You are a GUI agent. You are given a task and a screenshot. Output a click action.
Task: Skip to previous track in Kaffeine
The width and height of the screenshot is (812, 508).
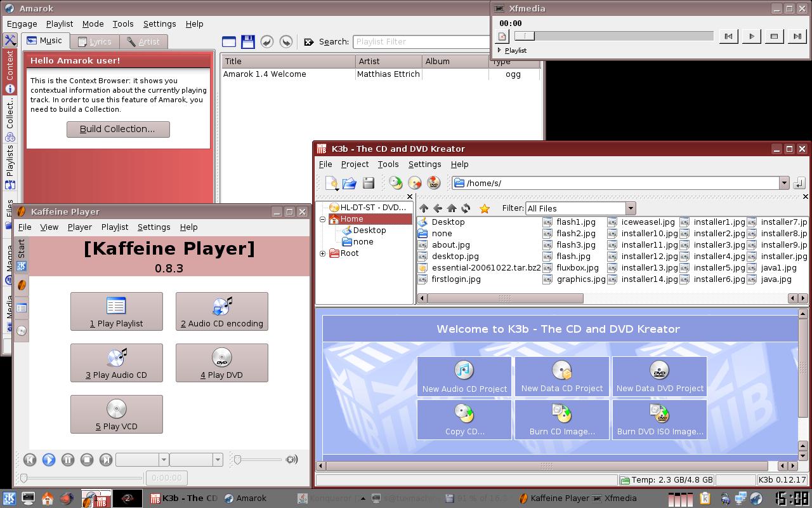tap(30, 460)
